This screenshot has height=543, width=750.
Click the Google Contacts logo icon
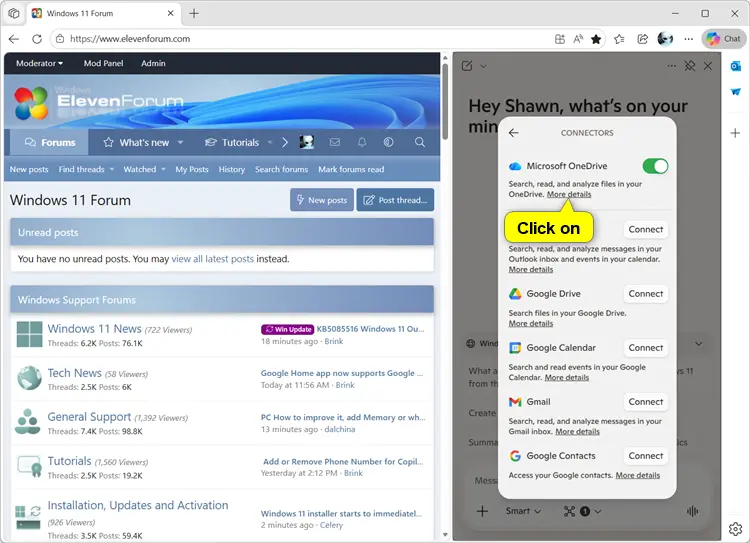pos(515,456)
